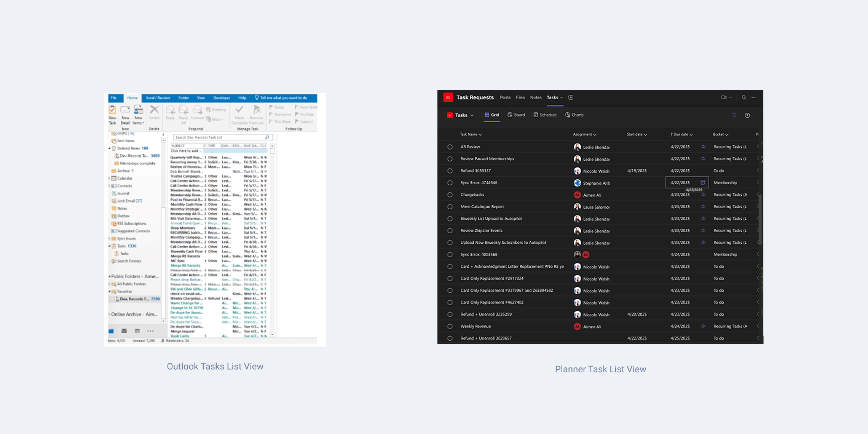The image size is (868, 434).
Task: Open Send / Receive tab in Outlook
Action: coord(158,98)
